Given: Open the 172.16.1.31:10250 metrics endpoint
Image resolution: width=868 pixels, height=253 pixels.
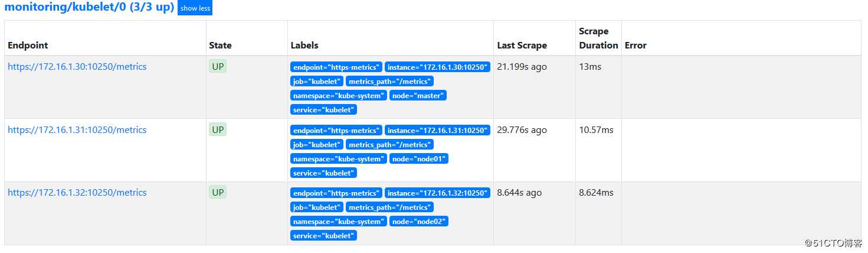Looking at the screenshot, I should pos(77,130).
